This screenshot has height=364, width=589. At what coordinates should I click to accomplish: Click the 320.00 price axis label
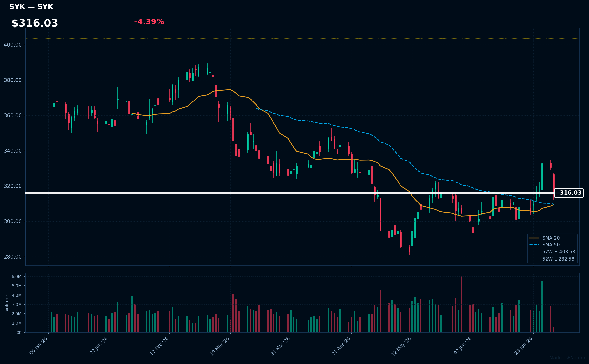pyautogui.click(x=13, y=186)
